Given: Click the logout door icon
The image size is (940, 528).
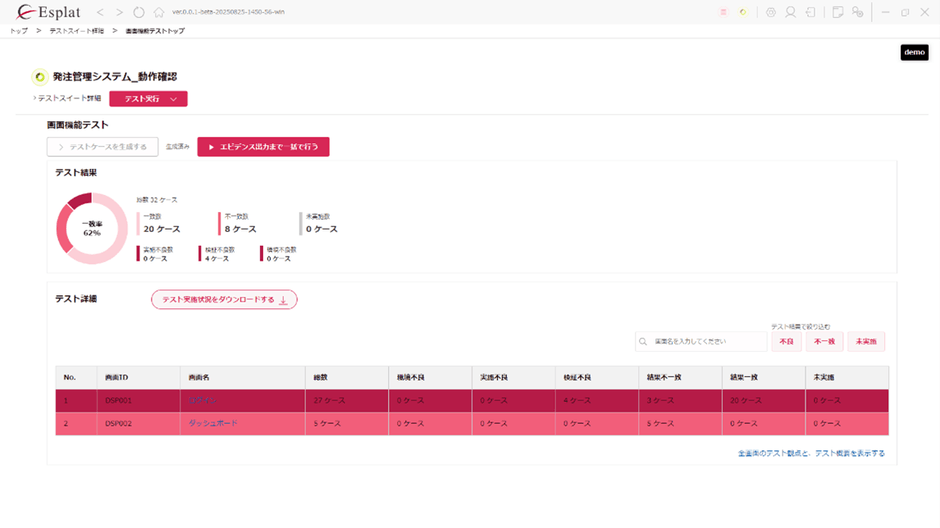Looking at the screenshot, I should click(x=809, y=12).
